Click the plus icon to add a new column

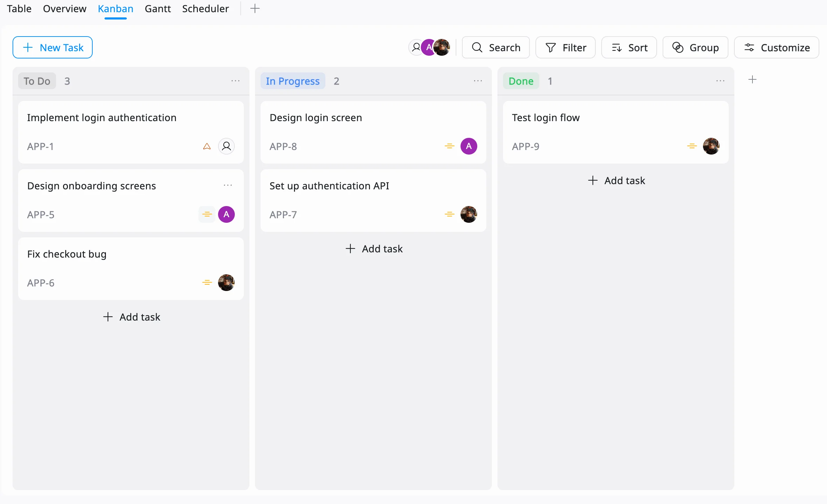(x=752, y=80)
